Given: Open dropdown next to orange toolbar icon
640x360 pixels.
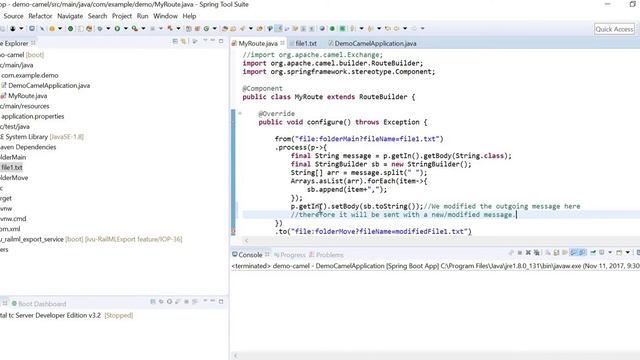Looking at the screenshot, I should coord(60,29).
